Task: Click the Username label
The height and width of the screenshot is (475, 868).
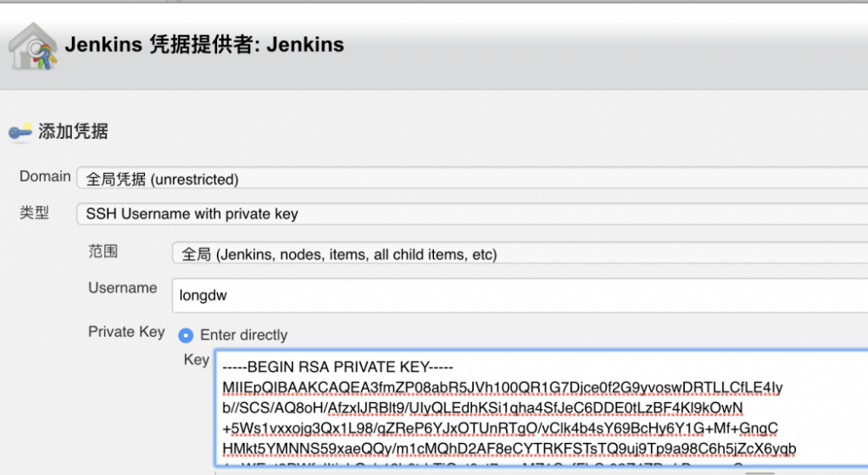Action: (123, 288)
